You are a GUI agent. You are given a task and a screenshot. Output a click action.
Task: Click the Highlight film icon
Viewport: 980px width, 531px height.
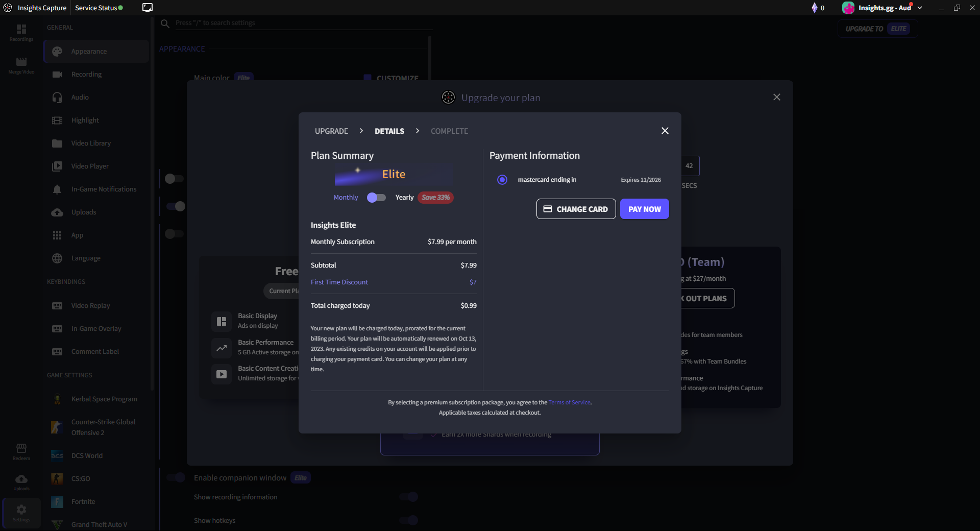[57, 120]
